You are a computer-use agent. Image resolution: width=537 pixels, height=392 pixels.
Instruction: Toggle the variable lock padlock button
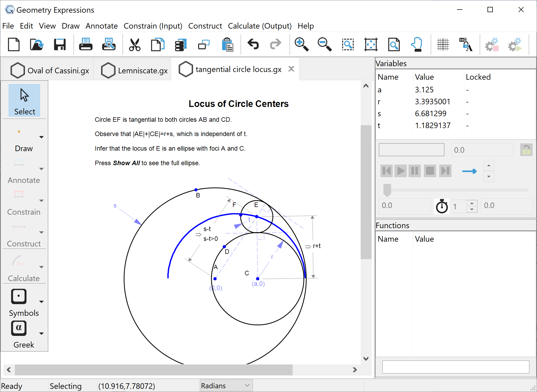point(526,150)
